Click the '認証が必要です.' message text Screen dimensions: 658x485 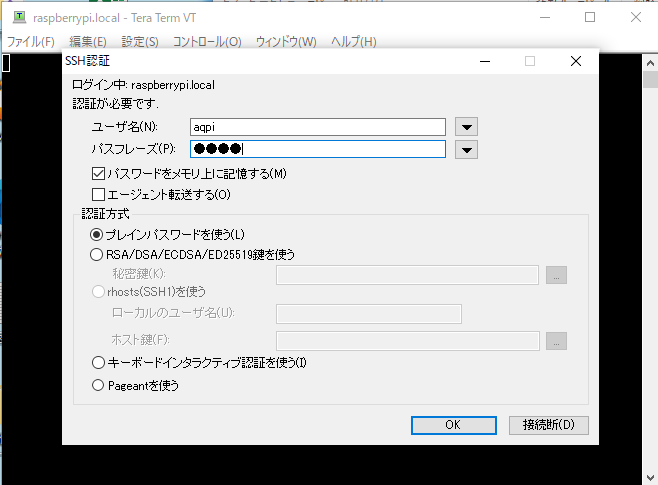pyautogui.click(x=115, y=104)
